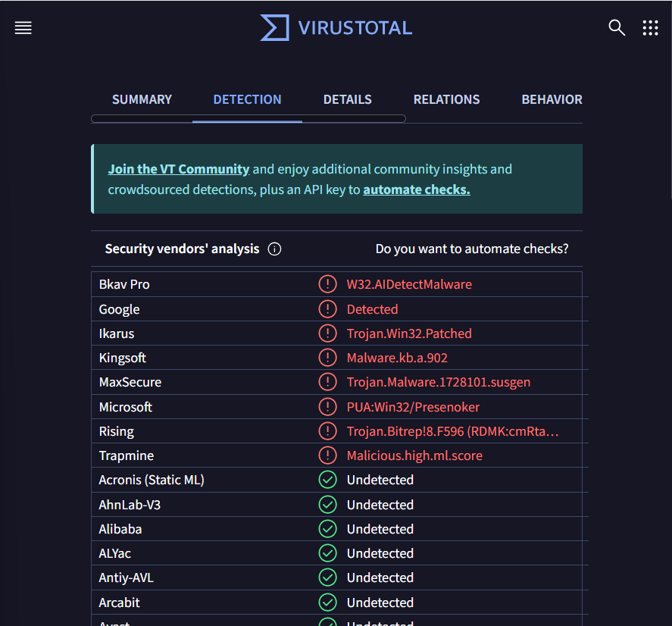Switch to the Summary tab
The height and width of the screenshot is (626, 672).
pos(142,99)
